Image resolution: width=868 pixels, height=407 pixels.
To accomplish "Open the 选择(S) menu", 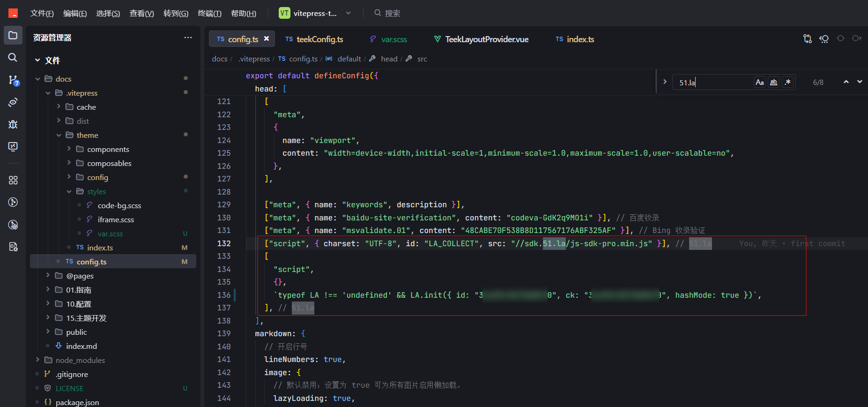I will pos(108,13).
